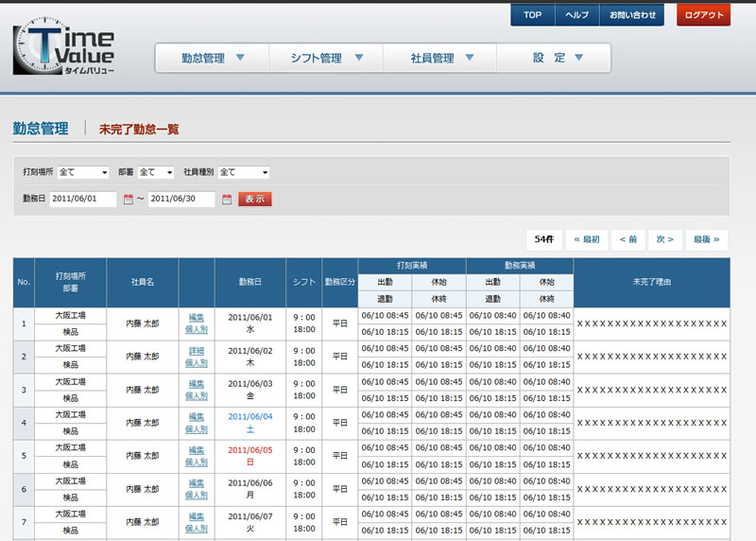Click 打刻実績 column header

click(412, 266)
